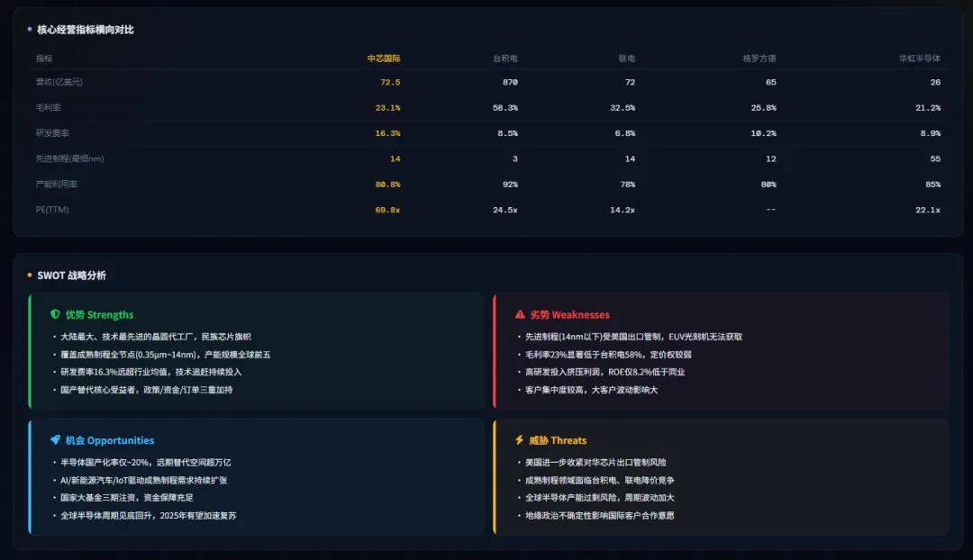Select the 国产替代核心受益者 bullet
This screenshot has width=973, height=560.
coord(147,390)
